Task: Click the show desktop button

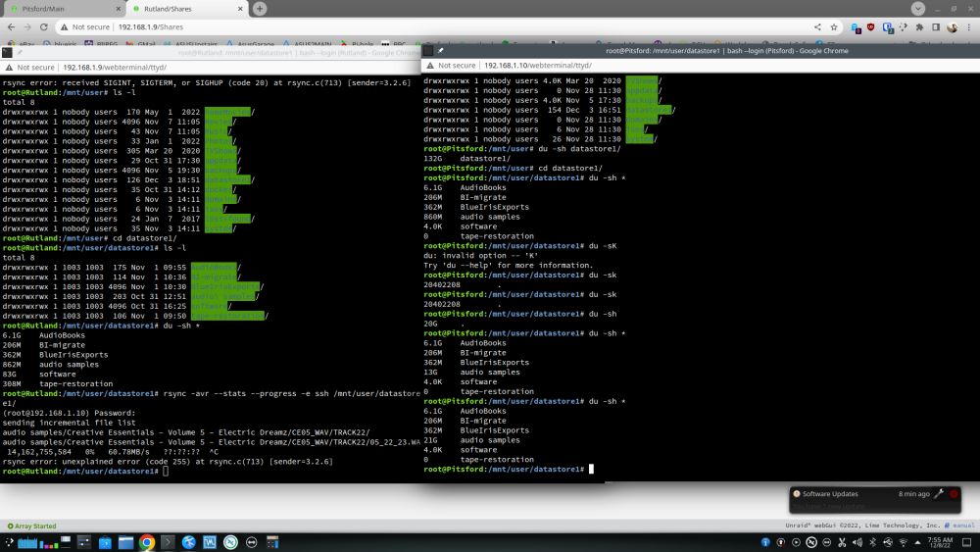Action: [x=966, y=542]
